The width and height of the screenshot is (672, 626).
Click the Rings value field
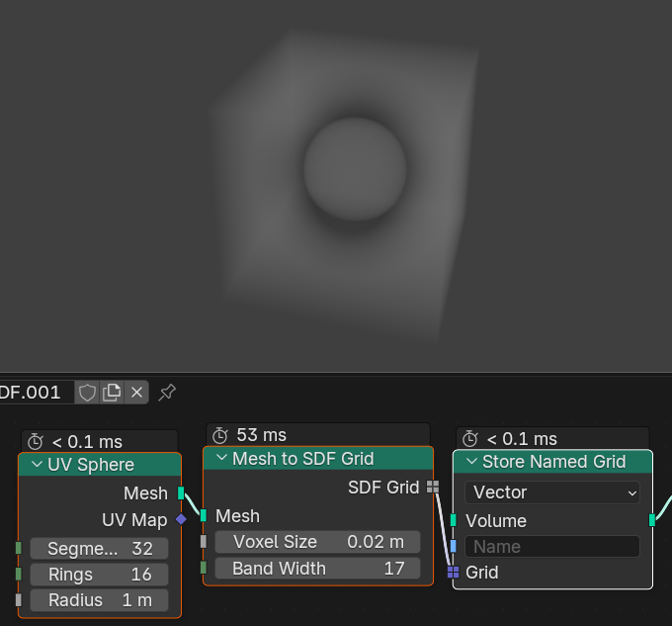pos(99,575)
